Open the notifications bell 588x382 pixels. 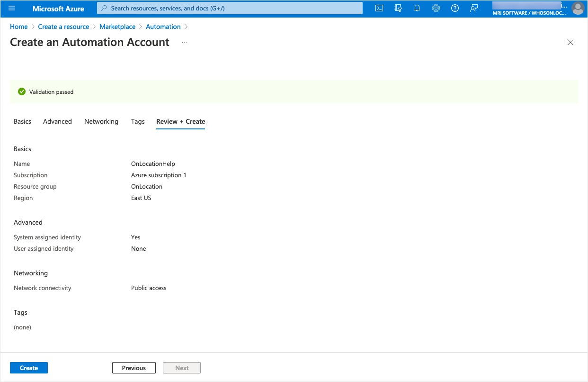click(x=417, y=8)
